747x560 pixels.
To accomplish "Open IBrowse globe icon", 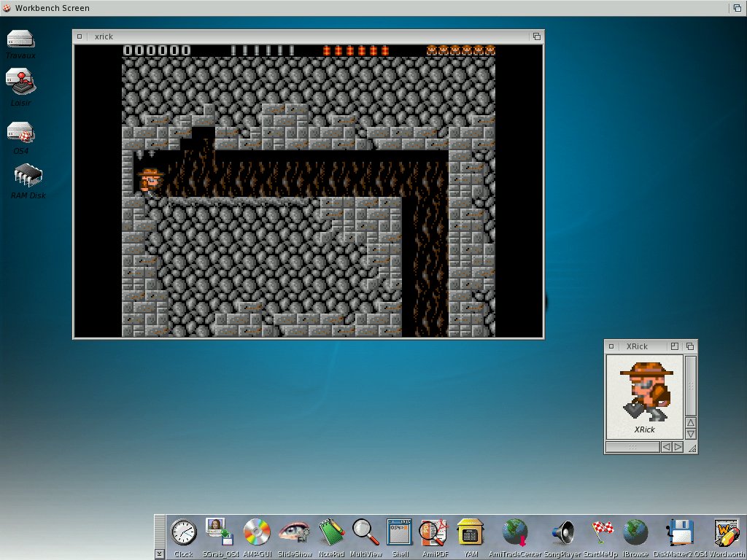I will [x=635, y=532].
